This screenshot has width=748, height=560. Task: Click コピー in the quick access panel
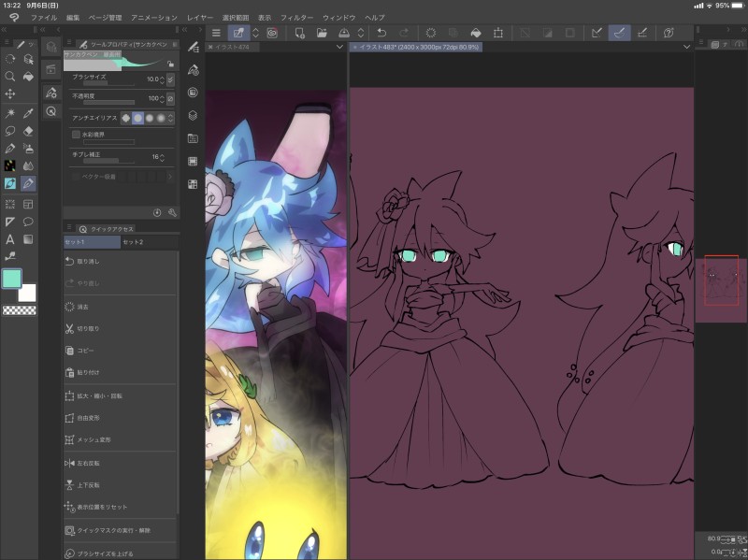[85, 351]
